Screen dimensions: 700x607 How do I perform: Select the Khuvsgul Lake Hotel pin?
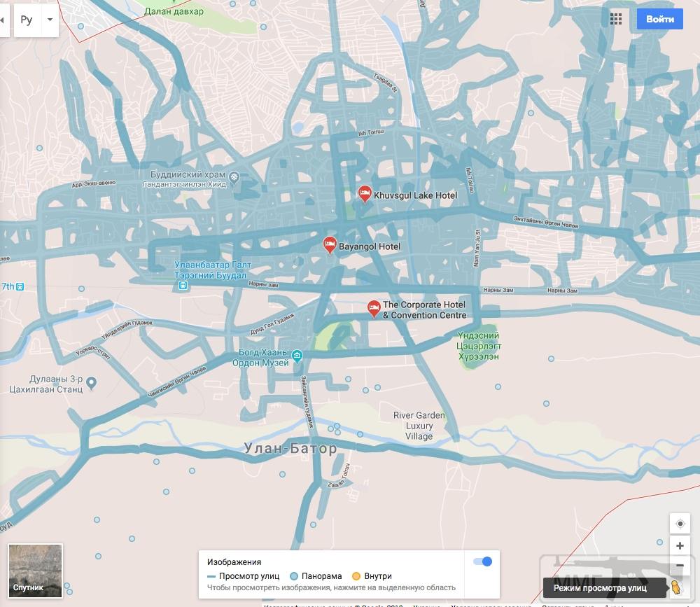tap(364, 194)
